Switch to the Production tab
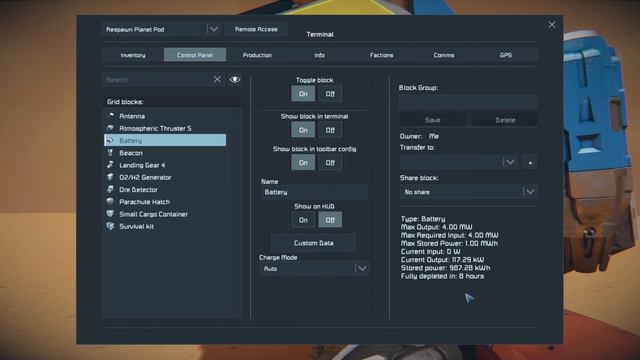 pos(257,55)
